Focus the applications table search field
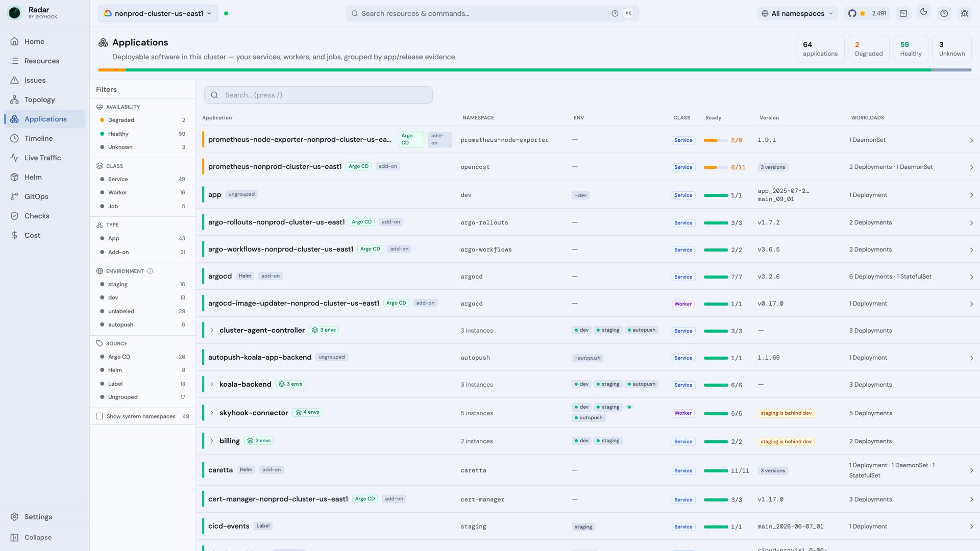The height and width of the screenshot is (551, 980). (318, 95)
